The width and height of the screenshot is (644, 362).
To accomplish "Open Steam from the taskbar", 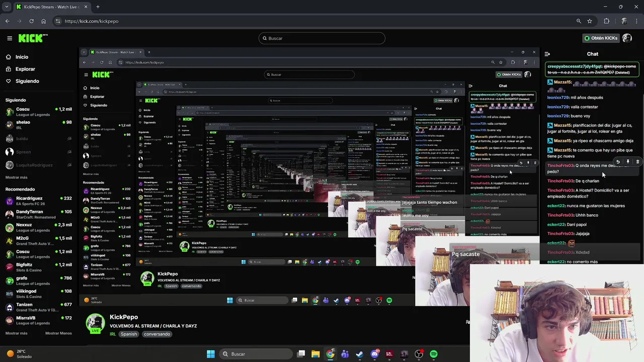I will click(359, 354).
